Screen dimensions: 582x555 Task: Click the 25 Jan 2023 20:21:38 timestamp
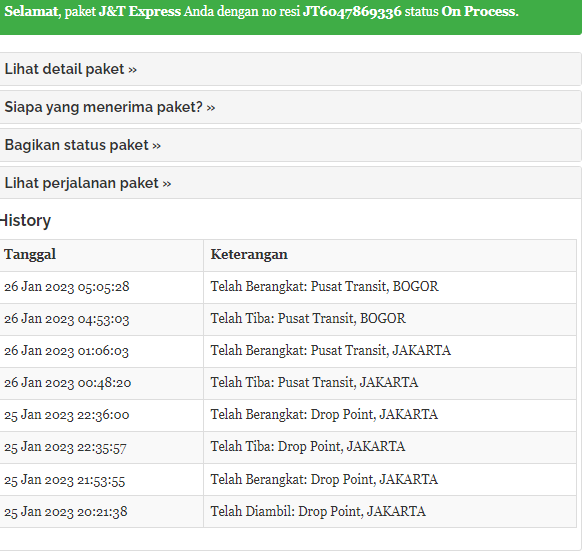coord(66,512)
